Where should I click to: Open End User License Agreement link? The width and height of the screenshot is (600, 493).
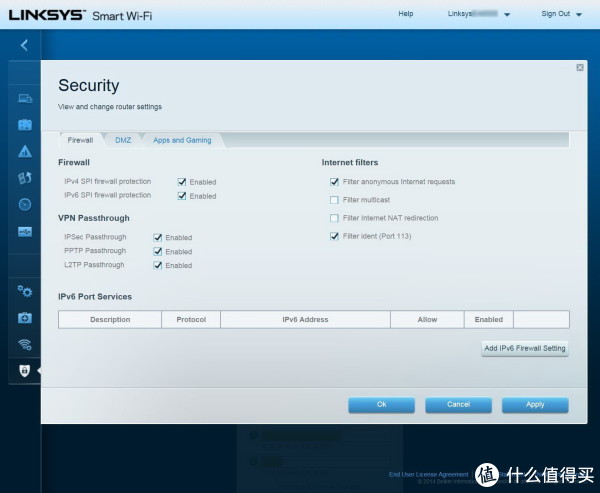428,474
